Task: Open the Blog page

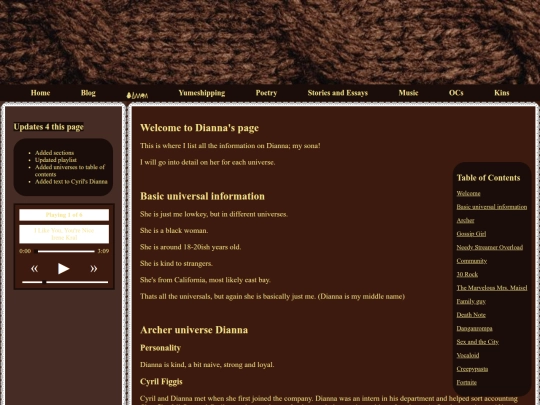Action: coord(88,93)
